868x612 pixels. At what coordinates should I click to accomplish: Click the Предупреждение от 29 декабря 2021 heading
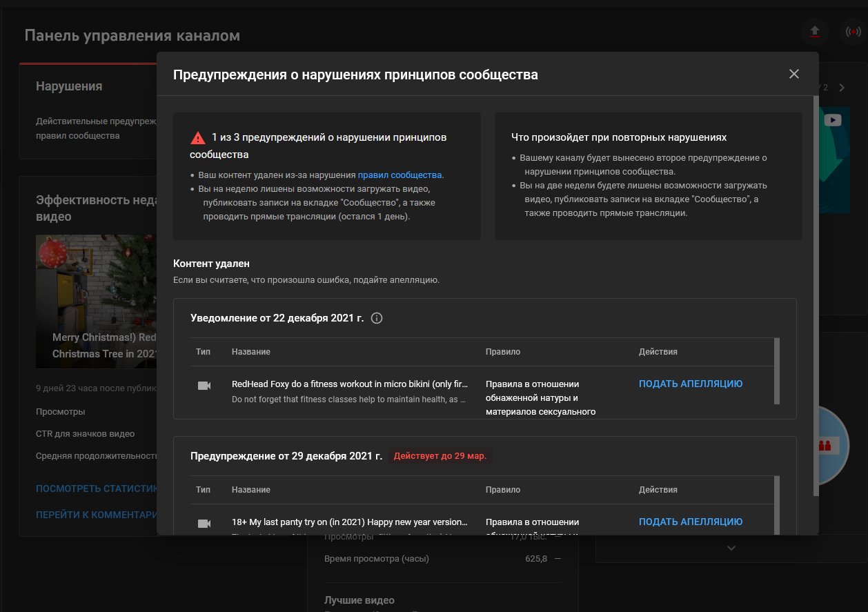point(286,456)
